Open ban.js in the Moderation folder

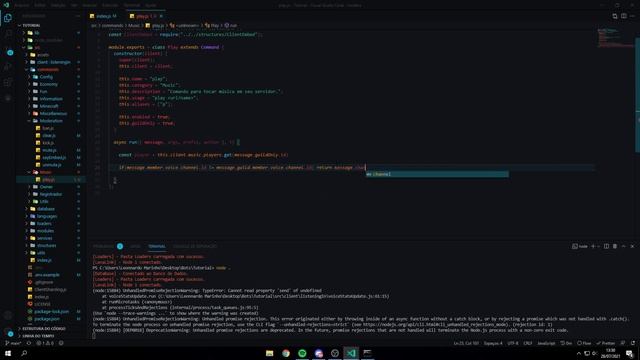(47, 128)
